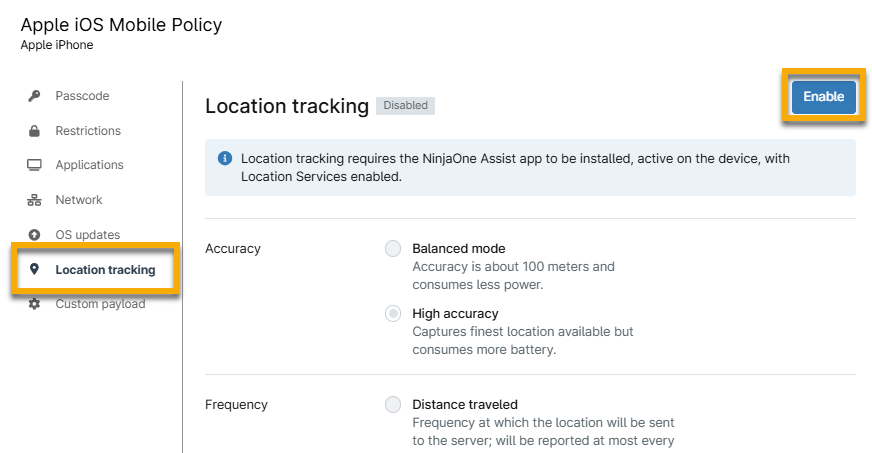Click the Location tracking pin icon
This screenshot has height=453, width=872.
coord(34,270)
